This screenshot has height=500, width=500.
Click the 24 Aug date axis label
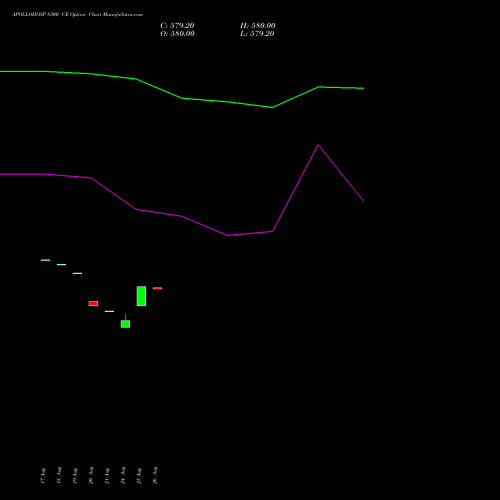pos(123,475)
